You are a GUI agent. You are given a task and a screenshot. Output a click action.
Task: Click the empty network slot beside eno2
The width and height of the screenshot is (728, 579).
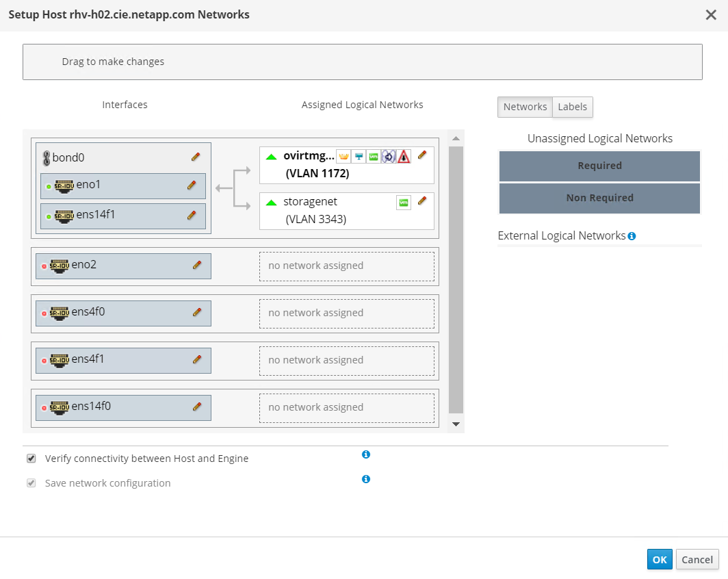pos(347,266)
